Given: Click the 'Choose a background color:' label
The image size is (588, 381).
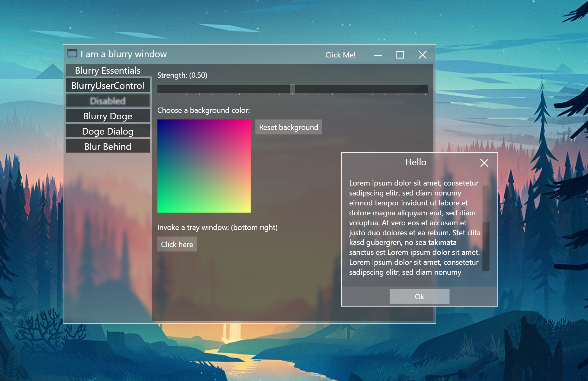Looking at the screenshot, I should click(x=203, y=110).
